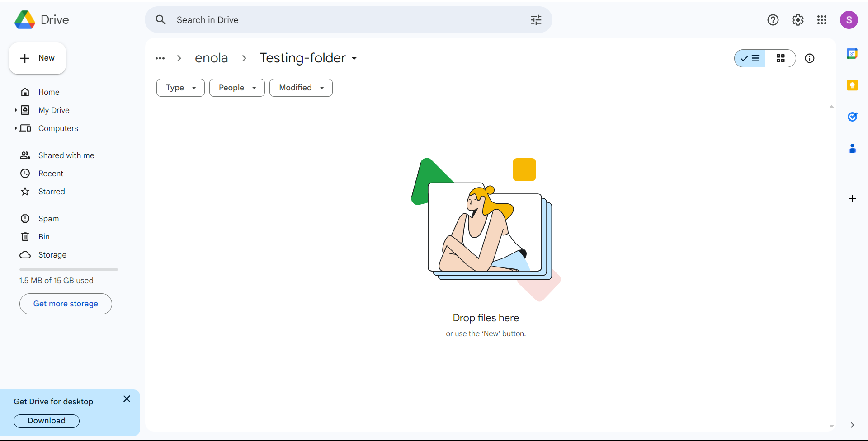View folder details with info icon

(x=810, y=58)
